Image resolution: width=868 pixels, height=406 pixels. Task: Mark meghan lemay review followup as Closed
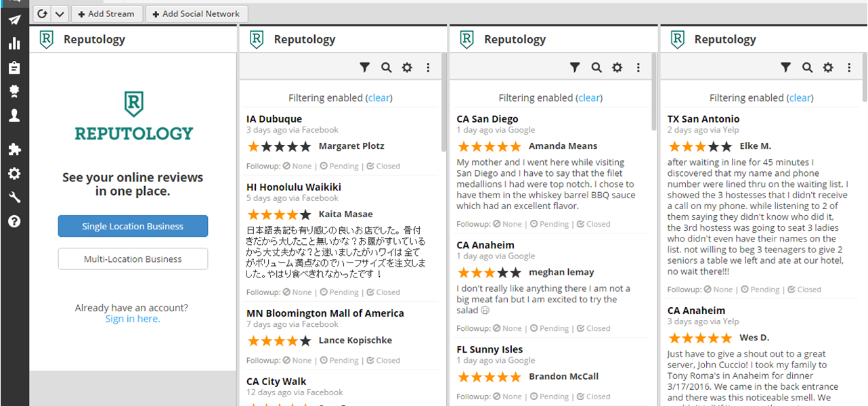point(594,328)
